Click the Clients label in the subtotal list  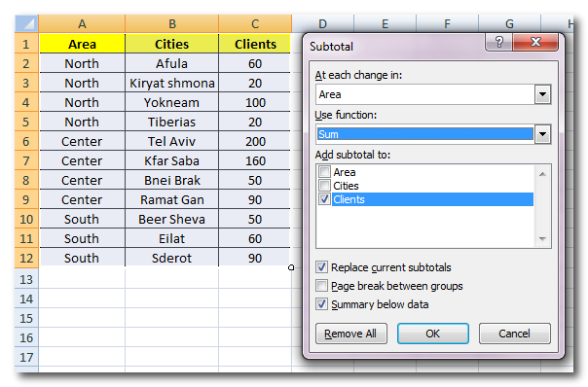pos(349,199)
